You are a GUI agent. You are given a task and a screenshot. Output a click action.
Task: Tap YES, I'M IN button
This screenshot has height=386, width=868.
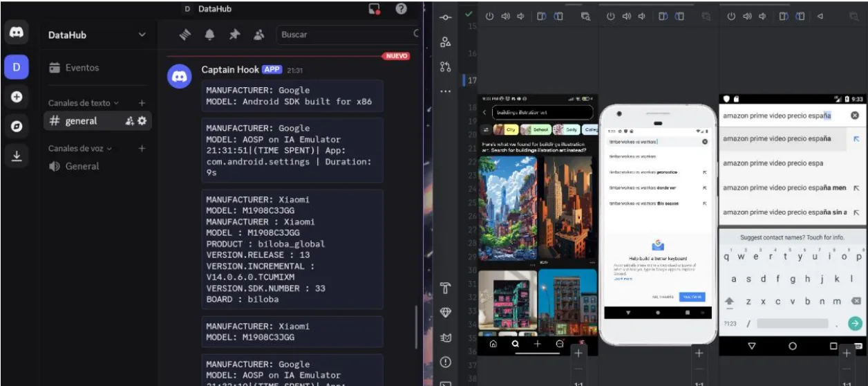pyautogui.click(x=692, y=297)
